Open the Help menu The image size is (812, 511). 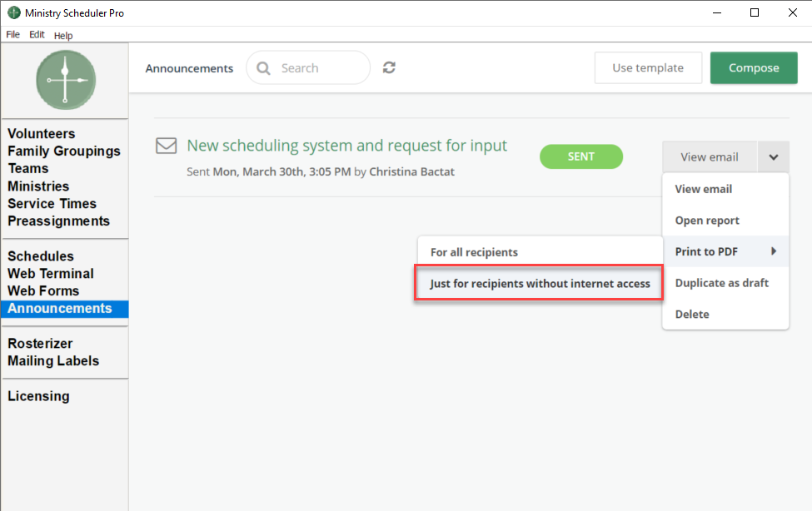(63, 35)
